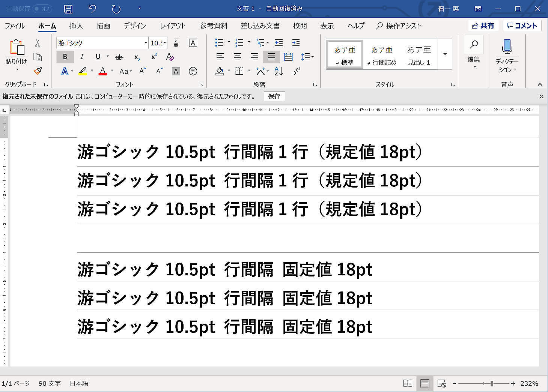Switch to Print Layout view
This screenshot has width=548, height=392.
point(425,383)
